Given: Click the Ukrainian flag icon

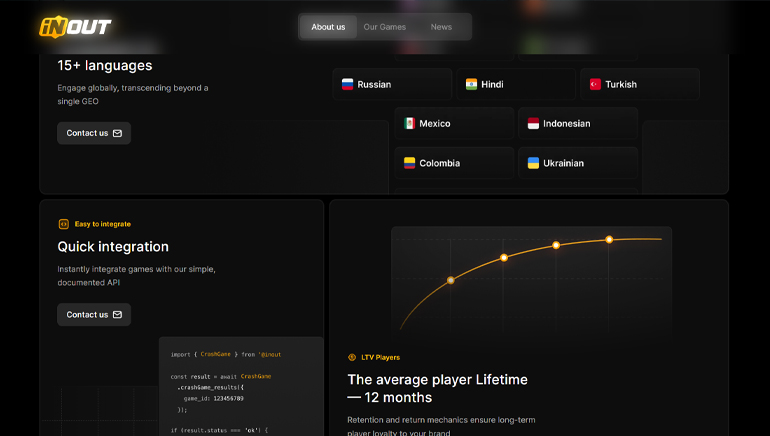Looking at the screenshot, I should click(533, 163).
